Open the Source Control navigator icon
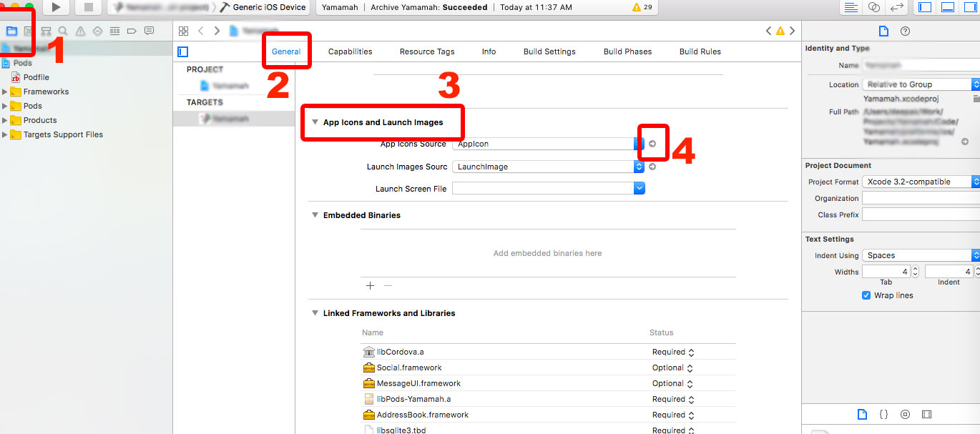980x434 pixels. coord(29,31)
